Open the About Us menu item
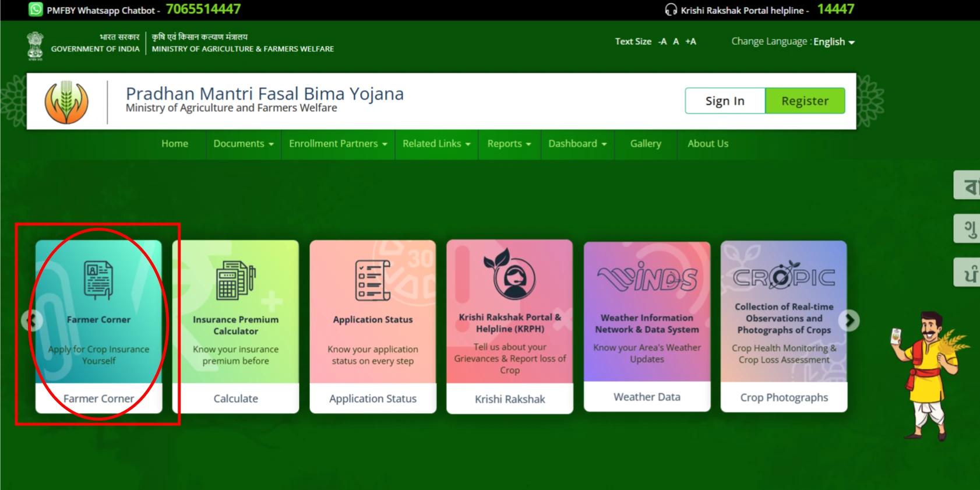 pos(708,143)
